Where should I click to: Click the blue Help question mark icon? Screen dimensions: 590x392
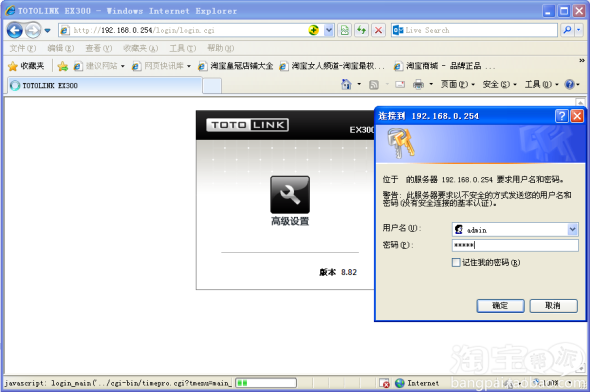pyautogui.click(x=570, y=84)
